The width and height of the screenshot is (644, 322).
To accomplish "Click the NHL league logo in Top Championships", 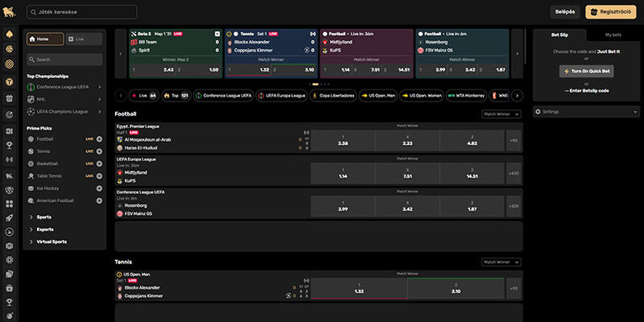I will coord(31,99).
